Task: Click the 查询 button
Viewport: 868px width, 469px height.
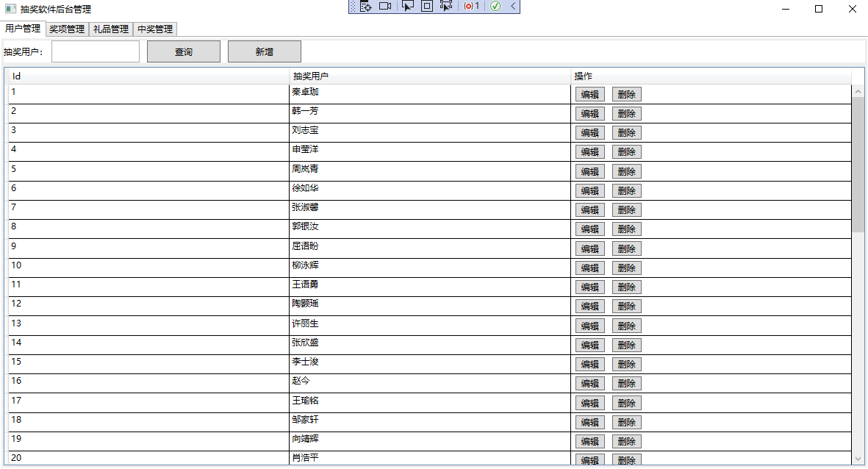Action: (x=183, y=51)
